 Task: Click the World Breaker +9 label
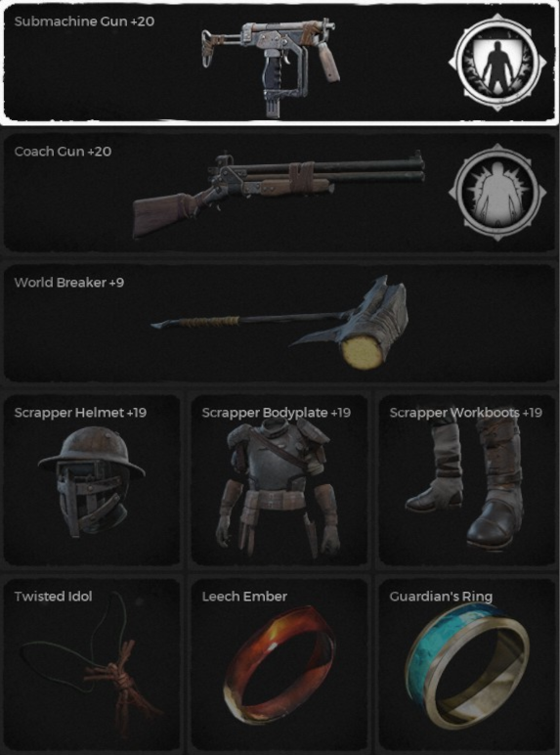[x=69, y=283]
